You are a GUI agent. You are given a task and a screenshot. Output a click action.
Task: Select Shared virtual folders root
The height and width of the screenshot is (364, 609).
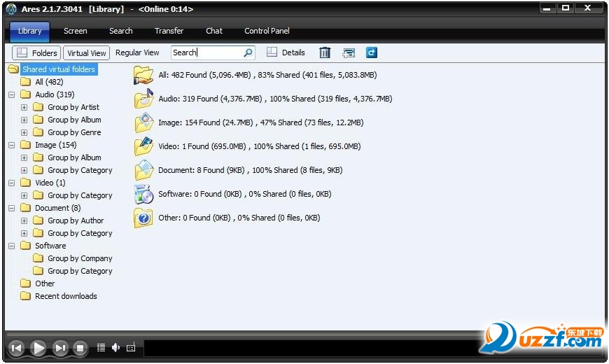59,69
